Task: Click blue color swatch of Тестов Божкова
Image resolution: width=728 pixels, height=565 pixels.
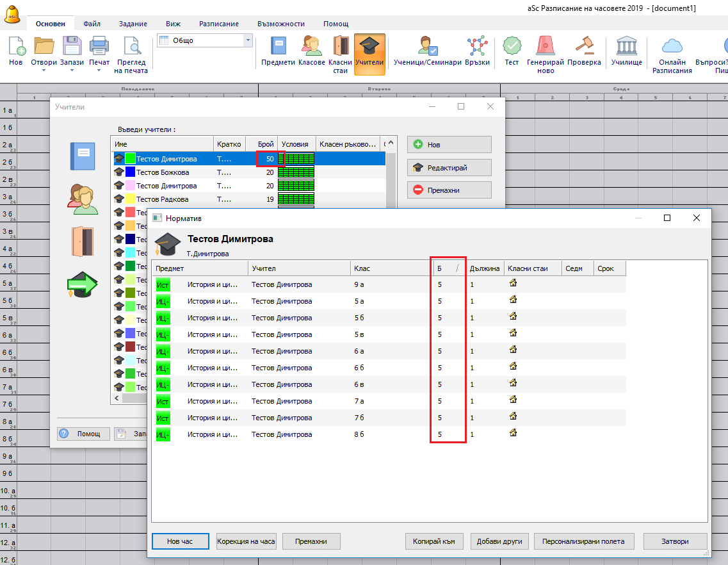Action: pyautogui.click(x=130, y=172)
